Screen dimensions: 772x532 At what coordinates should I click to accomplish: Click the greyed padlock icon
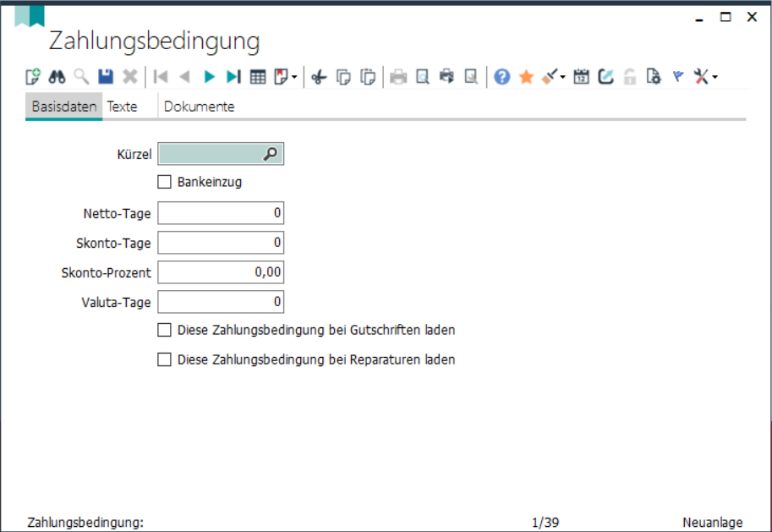pos(630,77)
